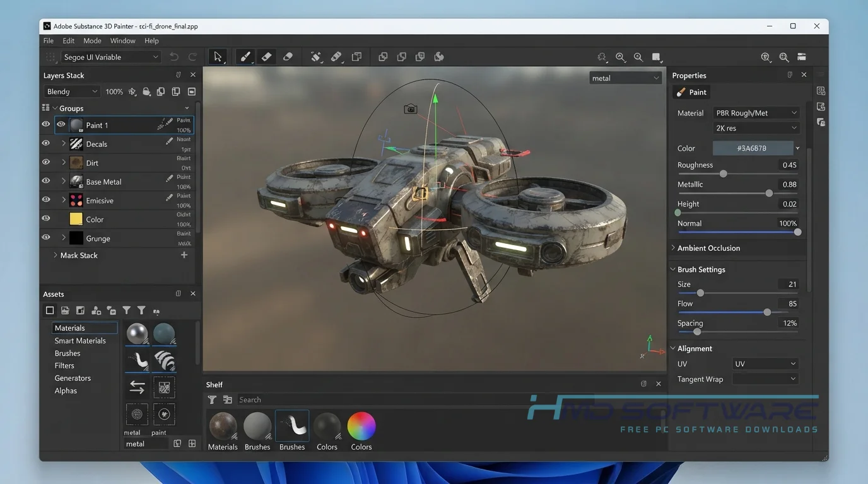Screen dimensions: 868x484
Task: Open the Edit menu
Action: [69, 40]
